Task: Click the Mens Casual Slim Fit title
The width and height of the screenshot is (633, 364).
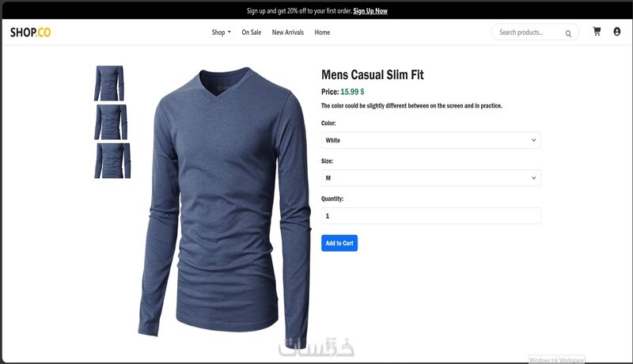Action: [x=373, y=74]
